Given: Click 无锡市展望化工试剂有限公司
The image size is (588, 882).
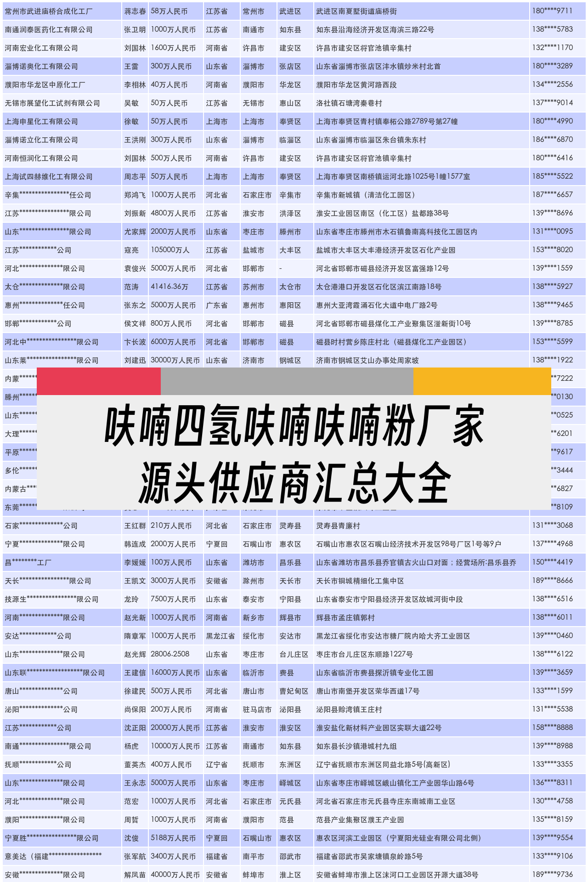Looking at the screenshot, I should click(x=52, y=103).
